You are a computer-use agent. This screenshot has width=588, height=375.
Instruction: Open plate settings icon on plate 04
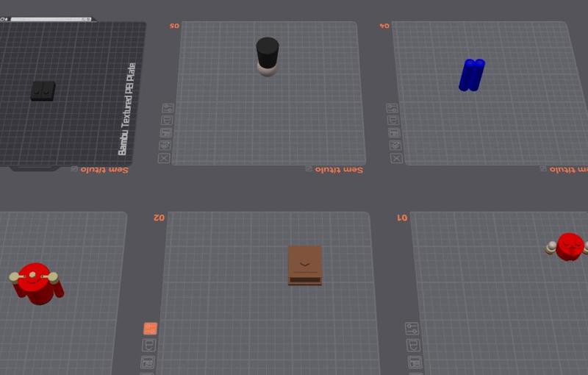click(392, 108)
